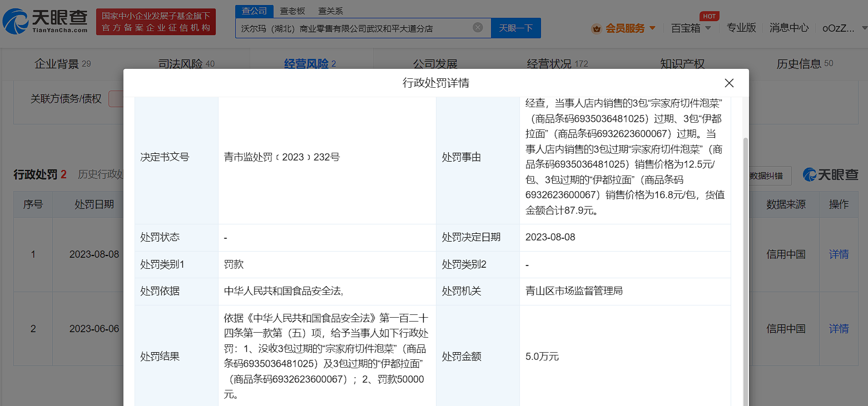Click 青山区市场监督管理局 in dialog
Image resolution: width=868 pixels, height=406 pixels.
574,291
